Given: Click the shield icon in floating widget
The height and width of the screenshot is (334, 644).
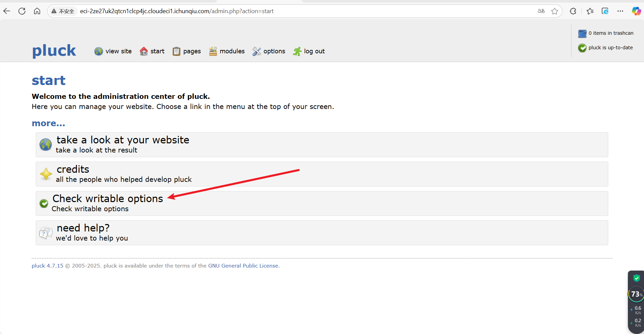Looking at the screenshot, I should [637, 278].
